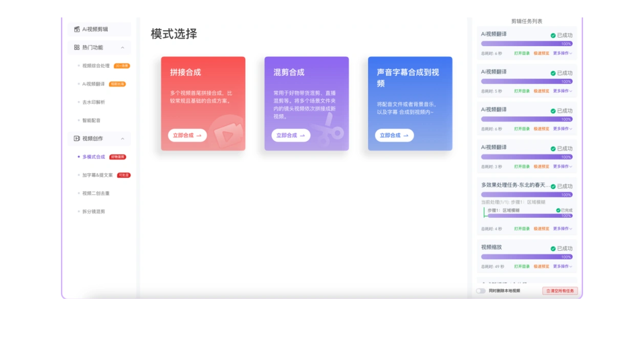Click the 好物混剪 badge beside 多模式合成

pos(118,157)
